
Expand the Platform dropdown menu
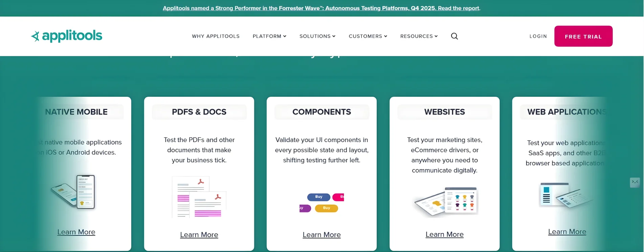[269, 36]
